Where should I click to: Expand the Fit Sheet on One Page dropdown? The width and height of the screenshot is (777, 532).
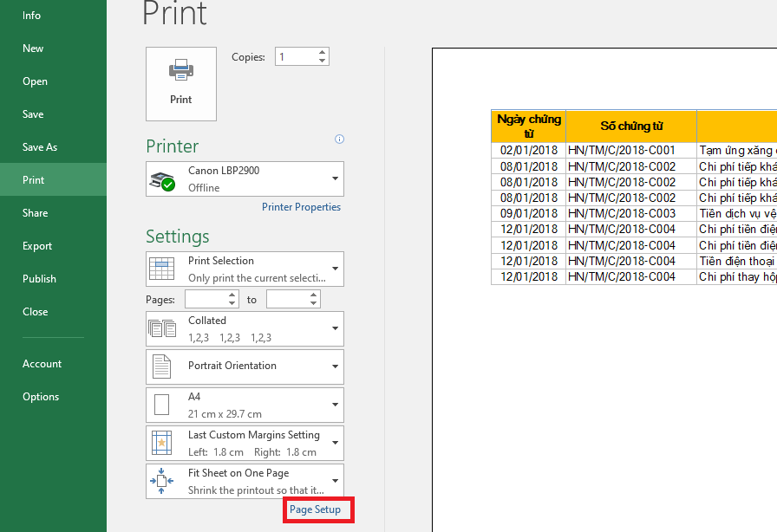[335, 481]
